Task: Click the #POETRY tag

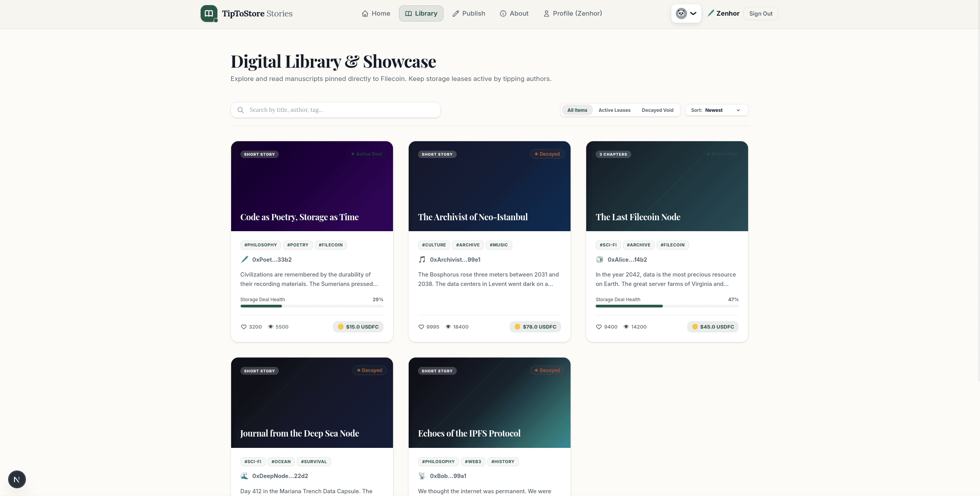Action: pyautogui.click(x=298, y=245)
